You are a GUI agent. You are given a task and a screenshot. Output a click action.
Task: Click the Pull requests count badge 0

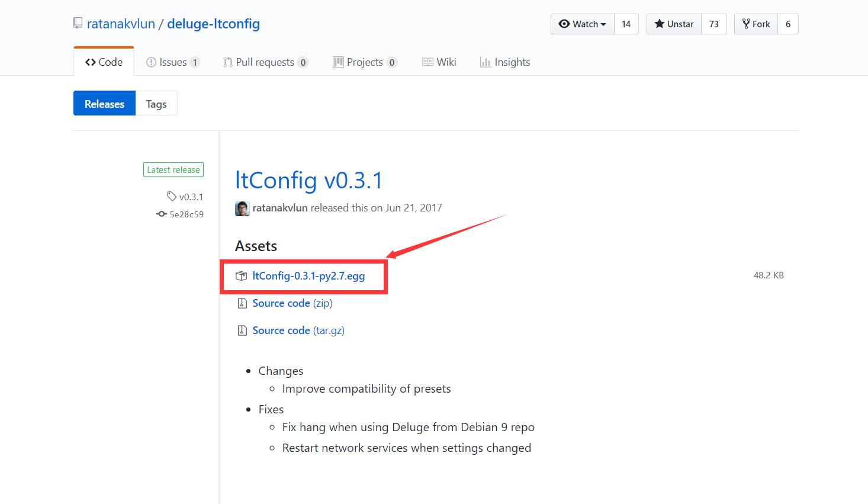coord(303,62)
